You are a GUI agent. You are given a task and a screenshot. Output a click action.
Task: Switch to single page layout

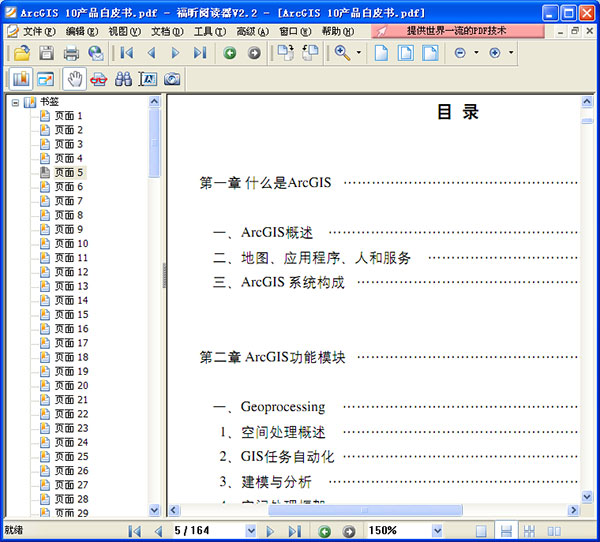click(x=481, y=531)
